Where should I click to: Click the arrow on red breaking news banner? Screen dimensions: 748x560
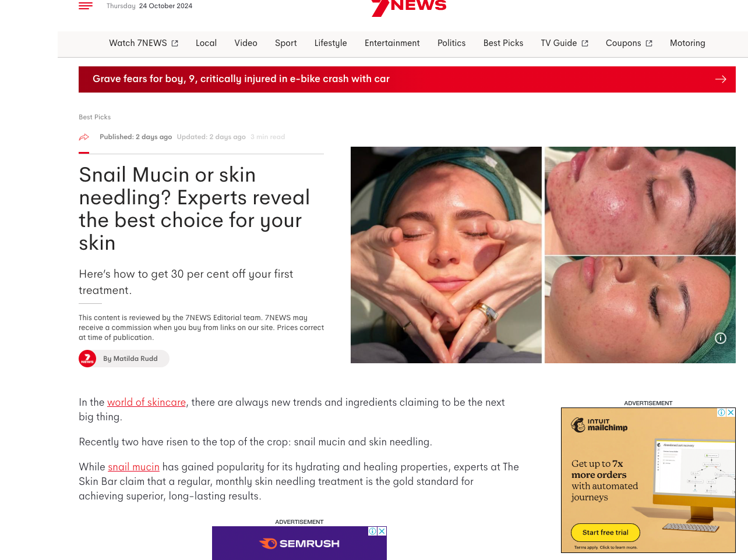(x=721, y=79)
